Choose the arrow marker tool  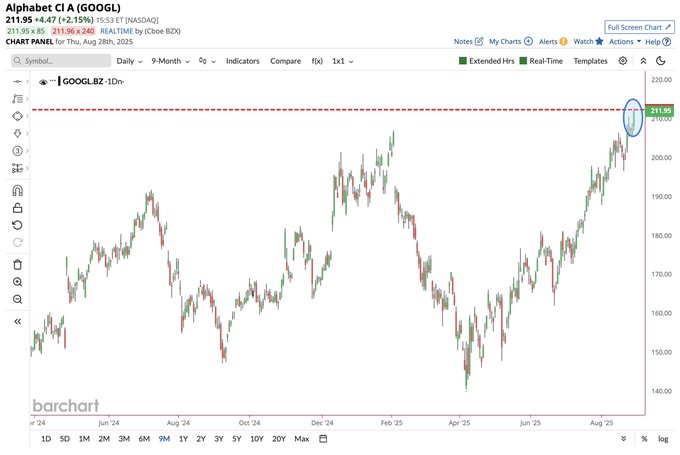point(17,134)
